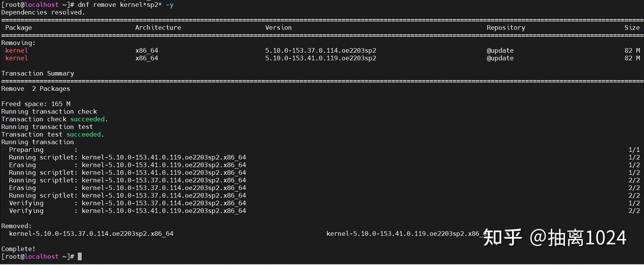The width and height of the screenshot is (644, 265).
Task: Click the "Remove  2 Packages" line
Action: 35,89
